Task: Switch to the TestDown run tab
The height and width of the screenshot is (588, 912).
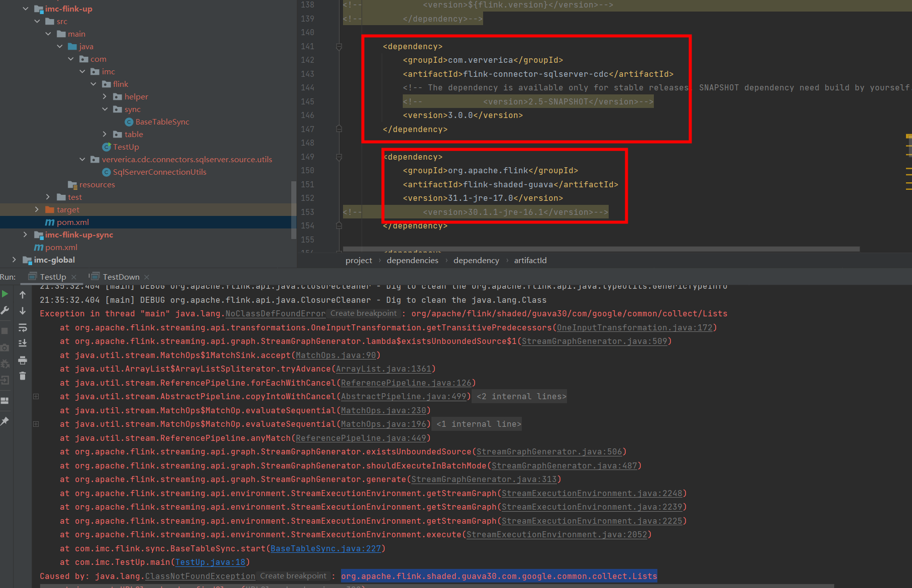Action: point(121,277)
